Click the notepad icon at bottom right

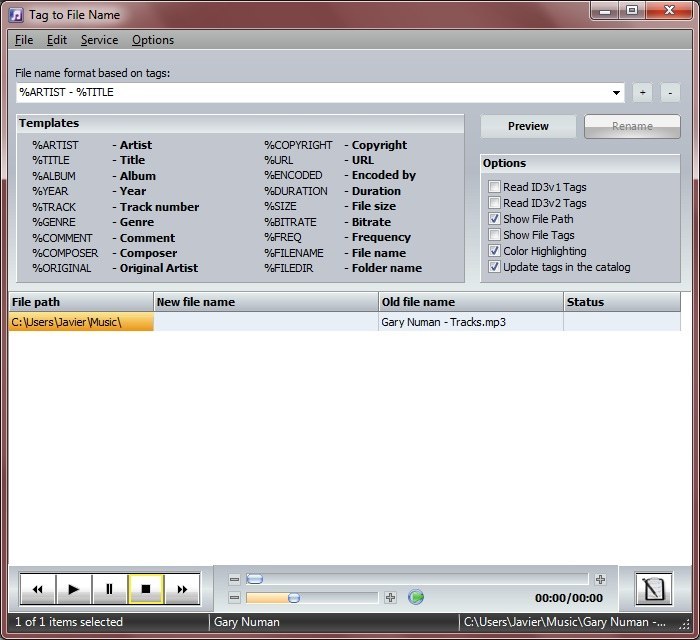tap(654, 589)
